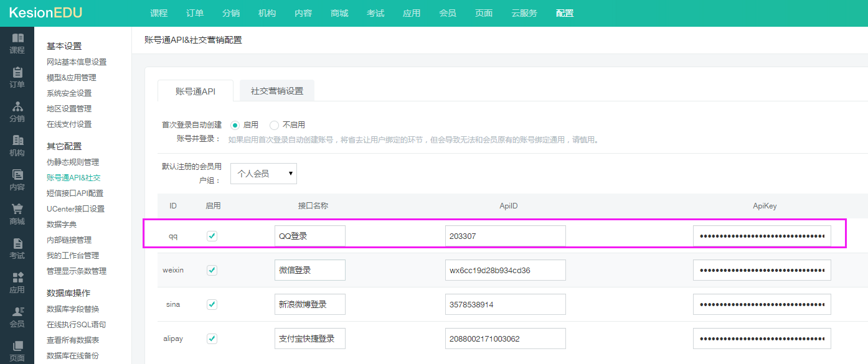The image size is (868, 364).
Task: Click the 内容 icon in left sidebar
Action: point(17,175)
